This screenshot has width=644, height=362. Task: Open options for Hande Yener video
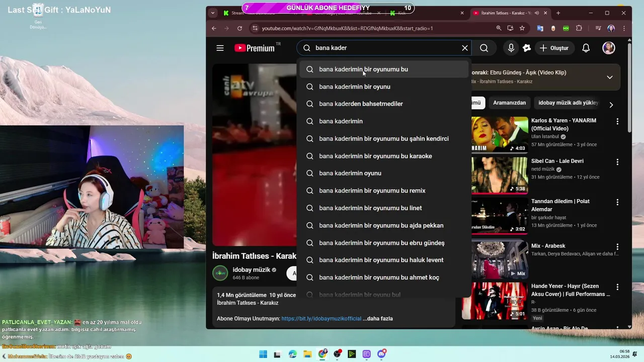click(x=617, y=287)
